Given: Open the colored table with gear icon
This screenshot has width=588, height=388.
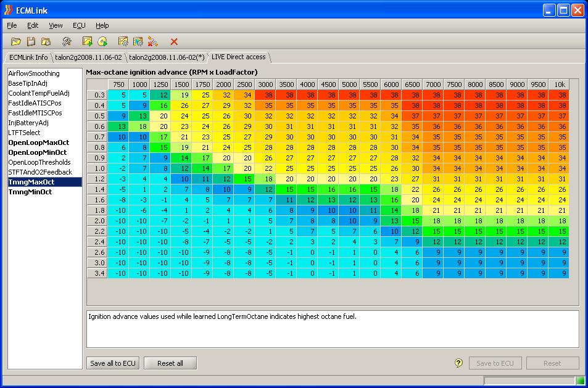Looking at the screenshot, I should [138, 41].
